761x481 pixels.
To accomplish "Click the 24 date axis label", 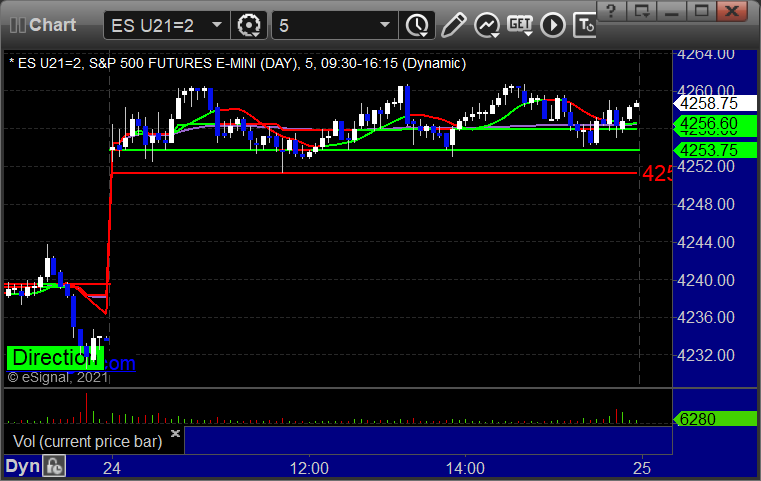I will [x=112, y=468].
